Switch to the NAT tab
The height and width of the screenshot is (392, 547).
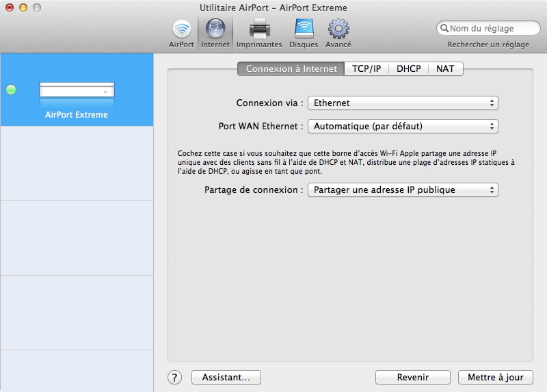(445, 68)
